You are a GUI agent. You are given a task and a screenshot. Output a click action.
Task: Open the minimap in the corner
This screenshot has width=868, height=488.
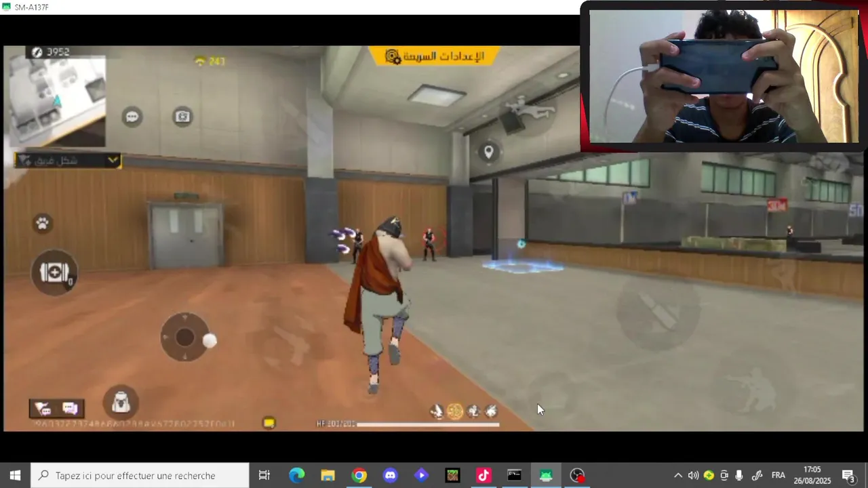point(56,102)
